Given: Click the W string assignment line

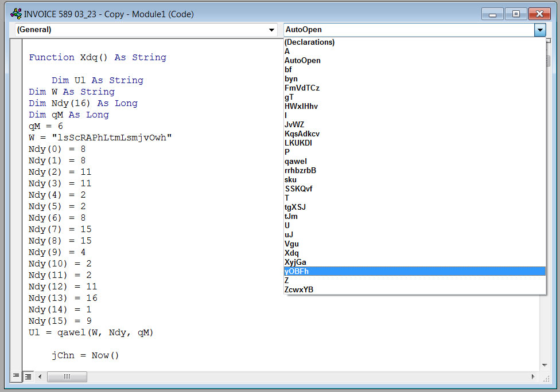Looking at the screenshot, I should 100,138.
